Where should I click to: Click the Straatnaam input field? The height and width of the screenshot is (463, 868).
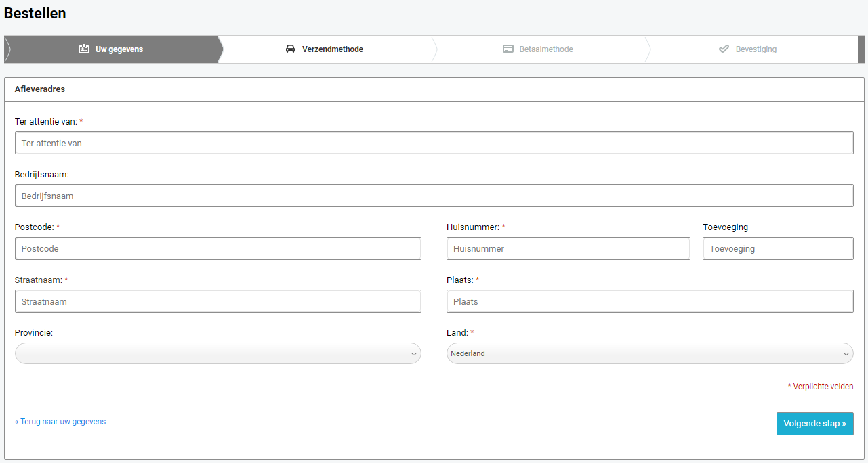click(x=218, y=301)
